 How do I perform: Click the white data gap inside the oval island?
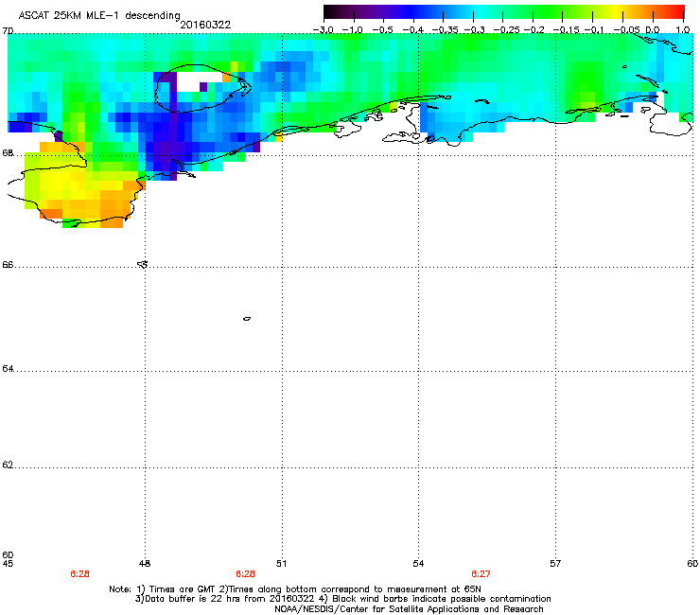coord(199,82)
